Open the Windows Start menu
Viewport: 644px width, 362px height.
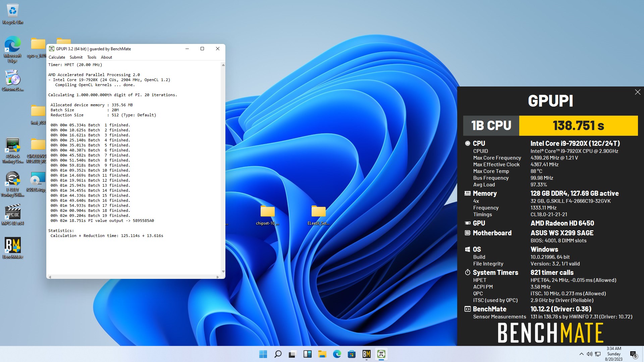(x=263, y=354)
